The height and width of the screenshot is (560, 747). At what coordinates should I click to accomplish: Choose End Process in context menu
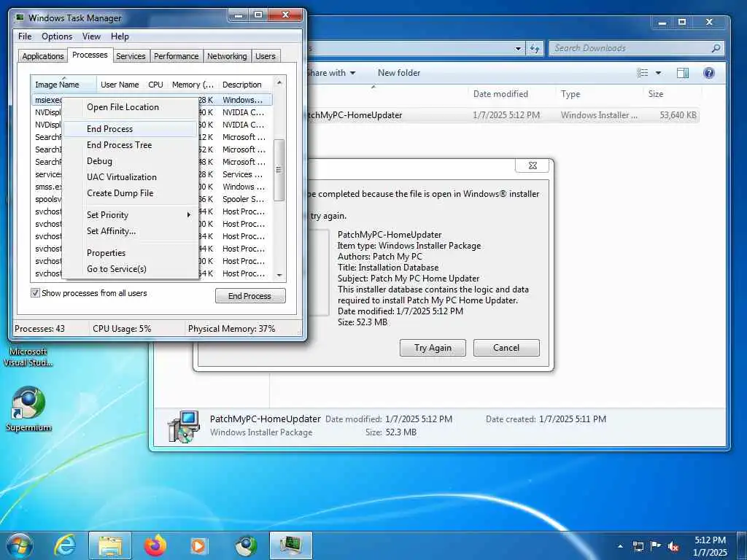tap(130, 129)
